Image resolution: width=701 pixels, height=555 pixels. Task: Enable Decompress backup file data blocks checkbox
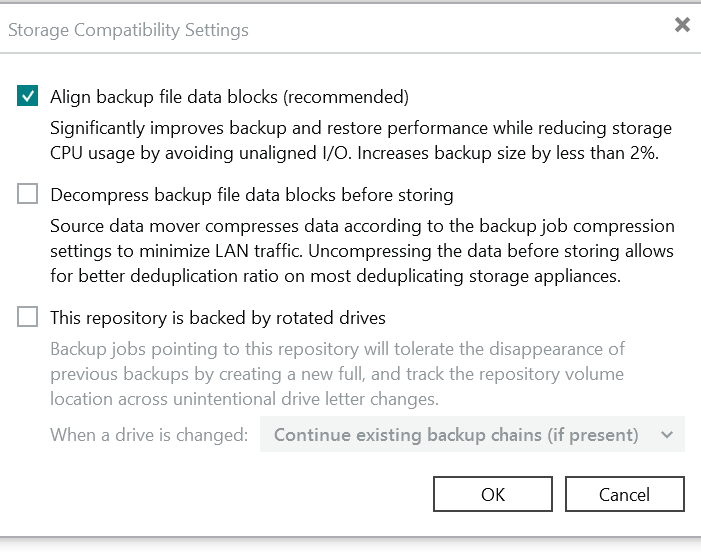coord(27,195)
